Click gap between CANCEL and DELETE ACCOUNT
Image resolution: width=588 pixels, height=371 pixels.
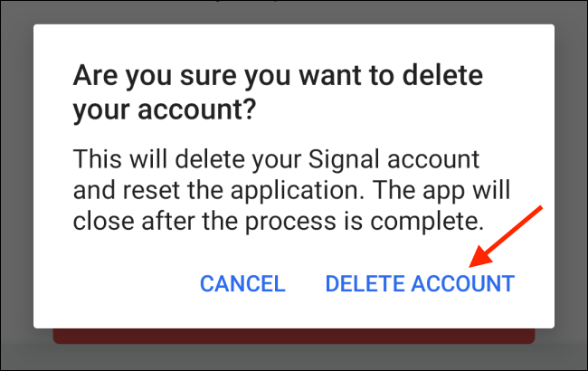coord(305,283)
